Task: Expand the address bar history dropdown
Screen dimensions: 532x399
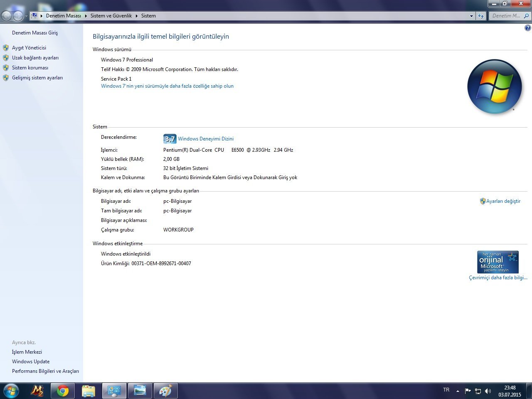Action: pyautogui.click(x=471, y=16)
